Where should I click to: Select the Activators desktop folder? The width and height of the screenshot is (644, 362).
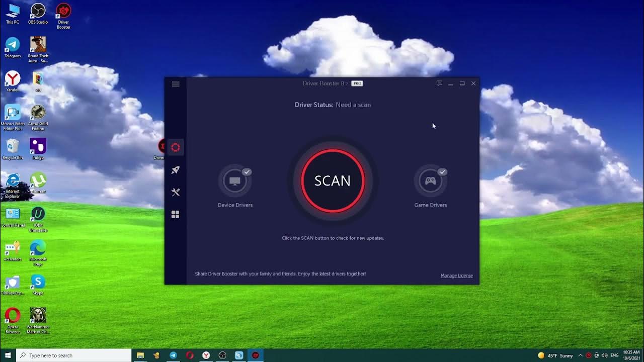(x=13, y=250)
